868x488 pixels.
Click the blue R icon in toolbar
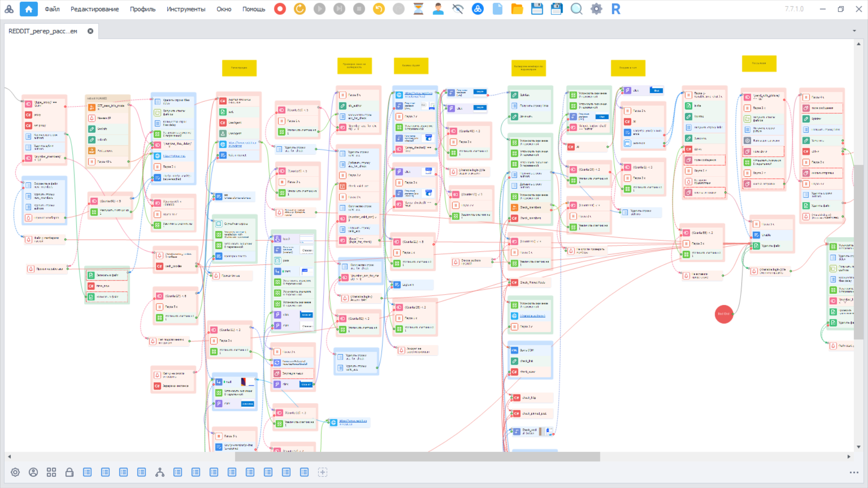point(616,9)
